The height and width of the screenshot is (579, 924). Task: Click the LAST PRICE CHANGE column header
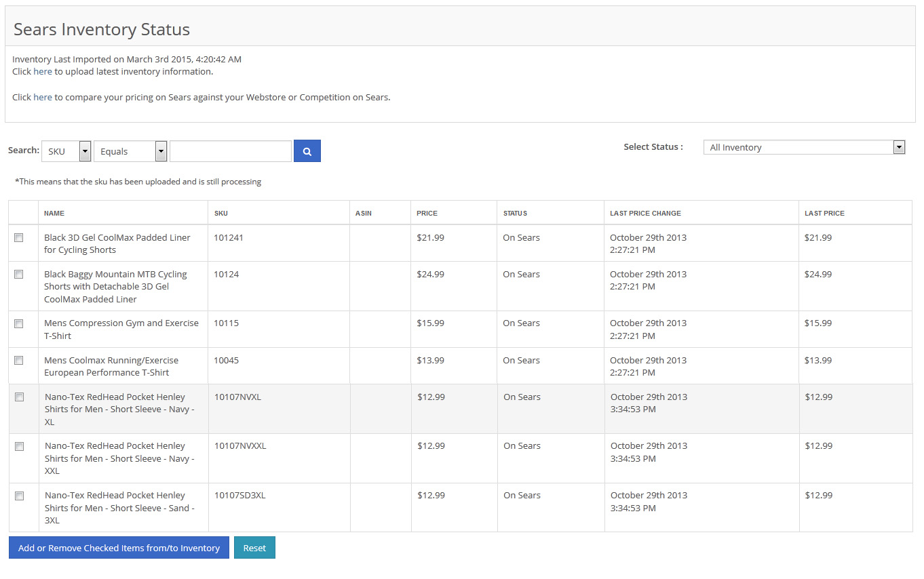tap(645, 213)
